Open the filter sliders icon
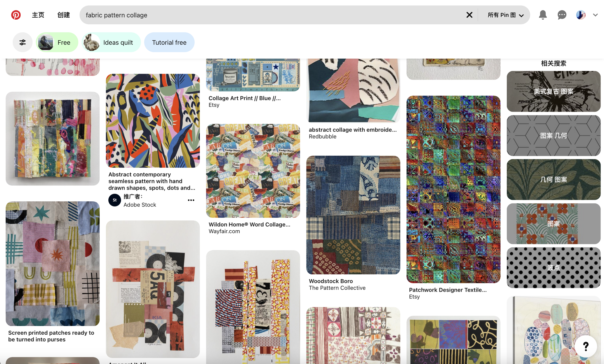This screenshot has width=604, height=364. pyautogui.click(x=23, y=42)
